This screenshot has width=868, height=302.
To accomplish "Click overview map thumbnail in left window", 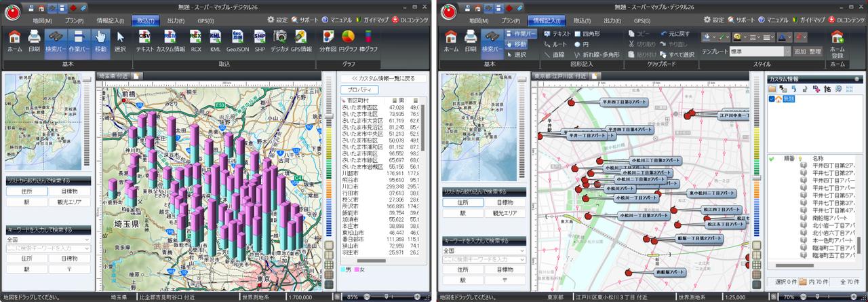I will coord(42,122).
